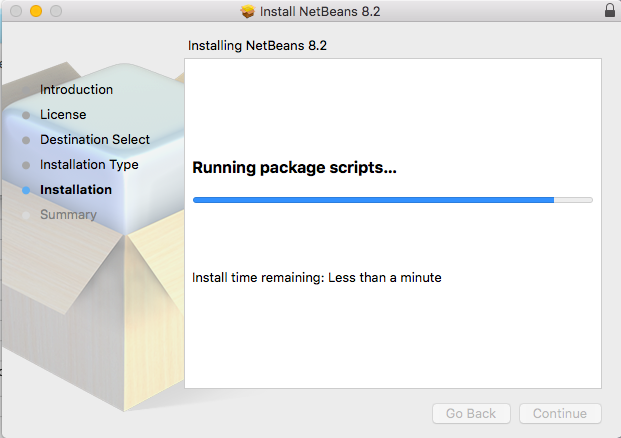Select the License step label
The image size is (621, 438).
pyautogui.click(x=63, y=115)
